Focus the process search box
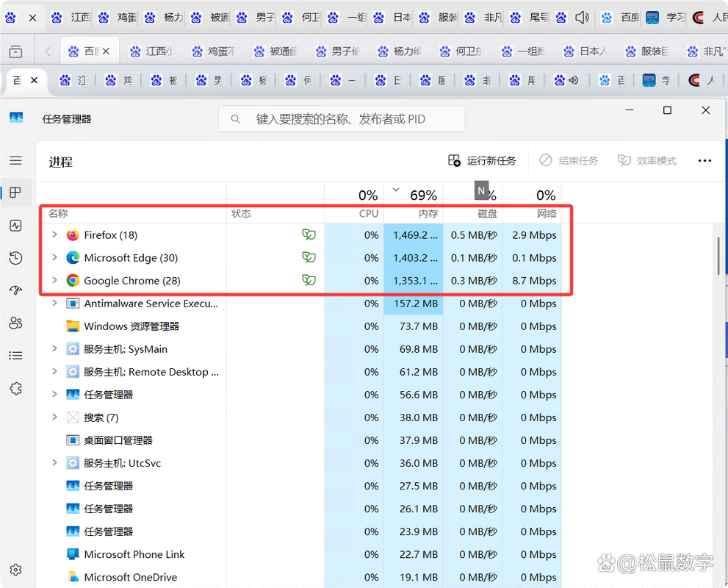The height and width of the screenshot is (588, 728). click(x=342, y=119)
